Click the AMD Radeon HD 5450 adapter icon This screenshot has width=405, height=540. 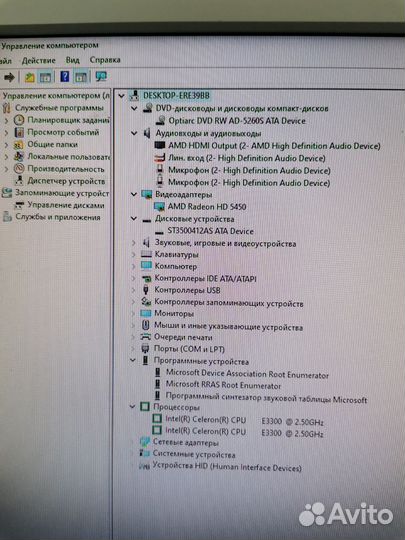coord(159,207)
